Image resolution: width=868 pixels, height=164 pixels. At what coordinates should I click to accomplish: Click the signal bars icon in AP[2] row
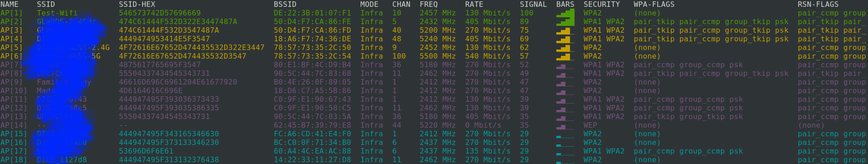click(x=565, y=22)
